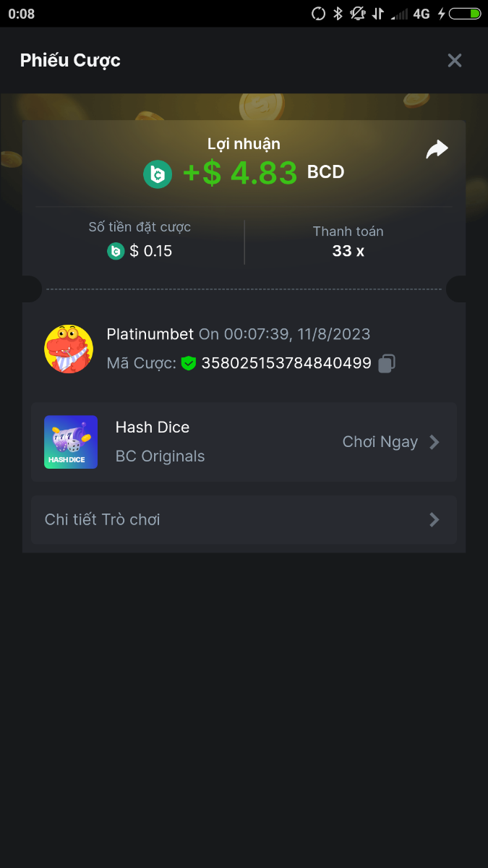Tap the green verified shield icon
The width and height of the screenshot is (488, 868).
[189, 363]
